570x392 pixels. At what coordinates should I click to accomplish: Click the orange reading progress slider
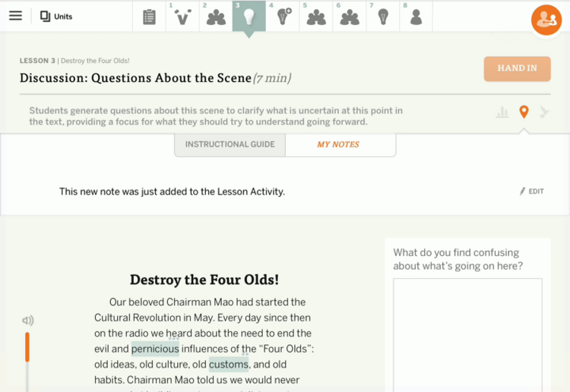pyautogui.click(x=27, y=347)
